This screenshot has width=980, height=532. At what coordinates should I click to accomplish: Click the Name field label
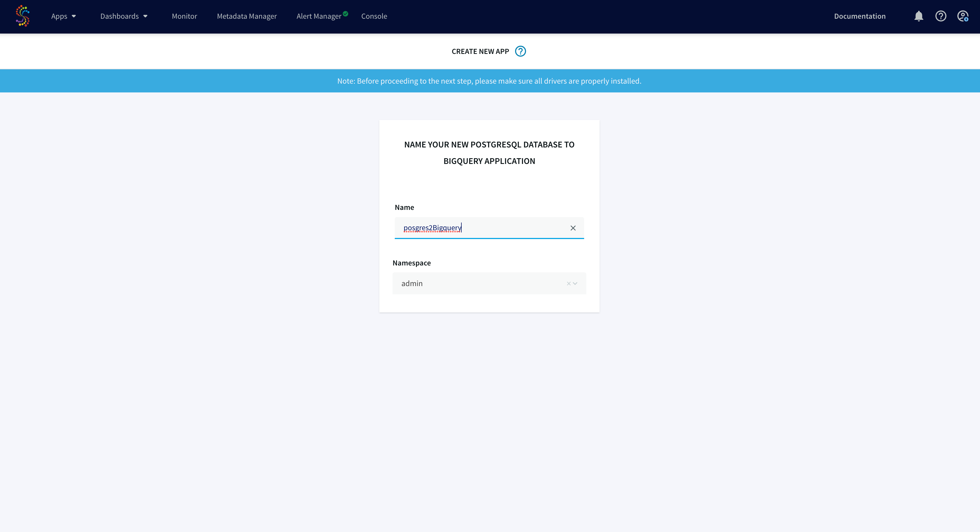point(404,207)
